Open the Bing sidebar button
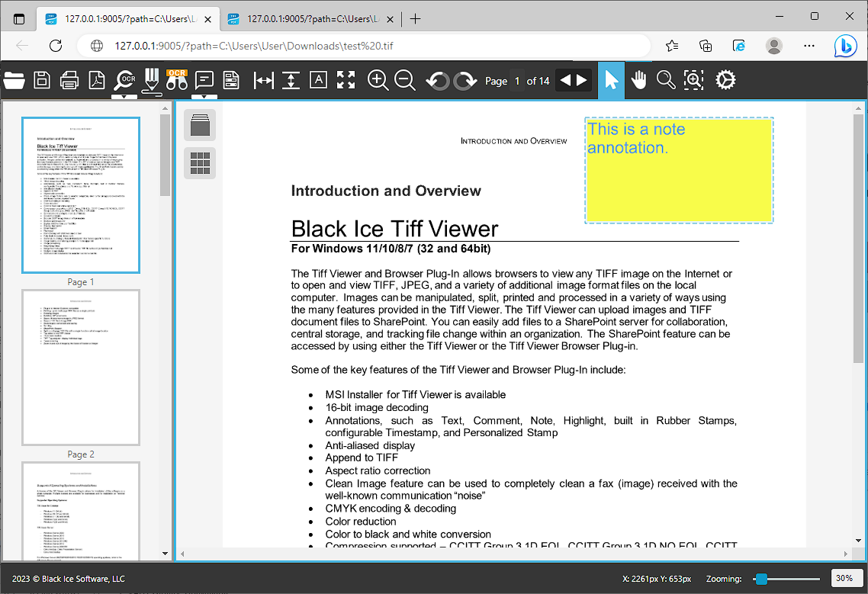 point(845,46)
